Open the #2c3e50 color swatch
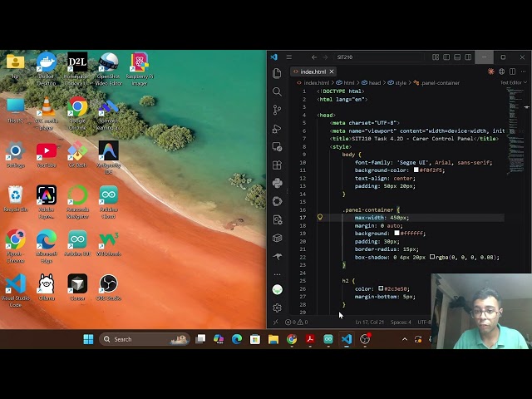This screenshot has width=532, height=399. pyautogui.click(x=381, y=288)
